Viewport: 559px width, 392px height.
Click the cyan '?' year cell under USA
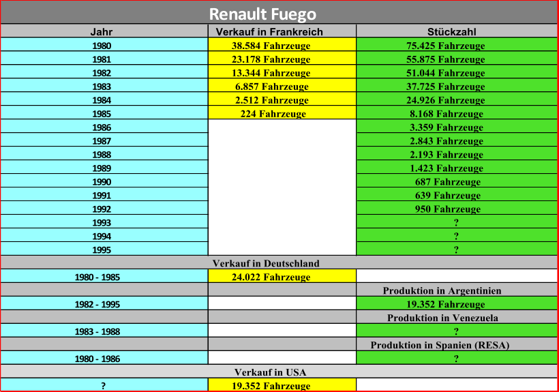104,385
